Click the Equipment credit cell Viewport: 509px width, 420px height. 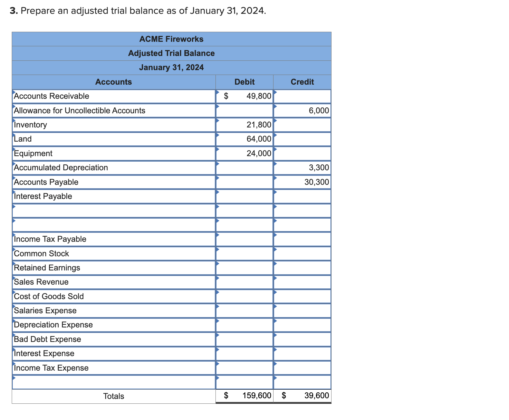[x=302, y=153]
